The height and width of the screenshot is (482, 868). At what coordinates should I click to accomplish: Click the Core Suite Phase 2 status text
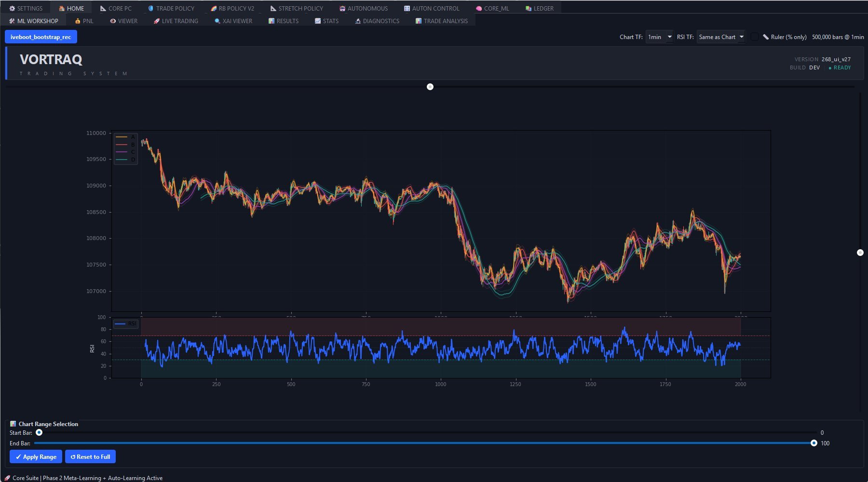(87, 478)
